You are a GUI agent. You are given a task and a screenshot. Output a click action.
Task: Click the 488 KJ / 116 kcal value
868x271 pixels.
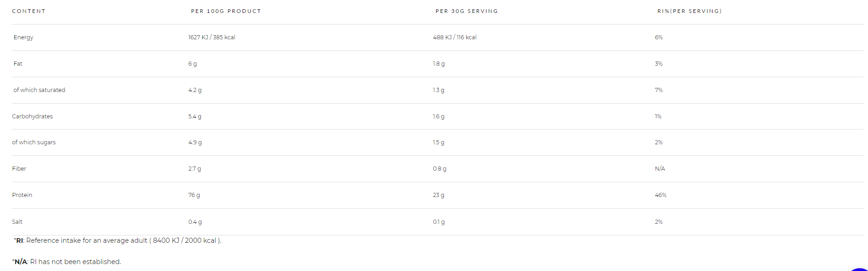455,37
